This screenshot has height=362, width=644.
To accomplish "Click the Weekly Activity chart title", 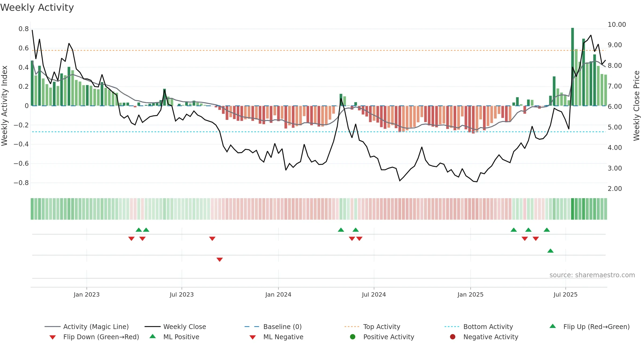I will click(x=37, y=8).
